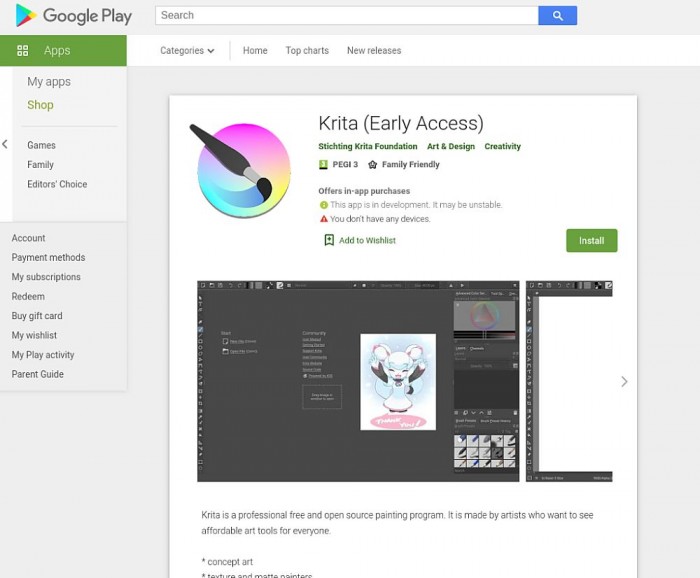700x578 pixels.
Task: Collapse the sidebar with the left chevron
Action: coord(5,144)
